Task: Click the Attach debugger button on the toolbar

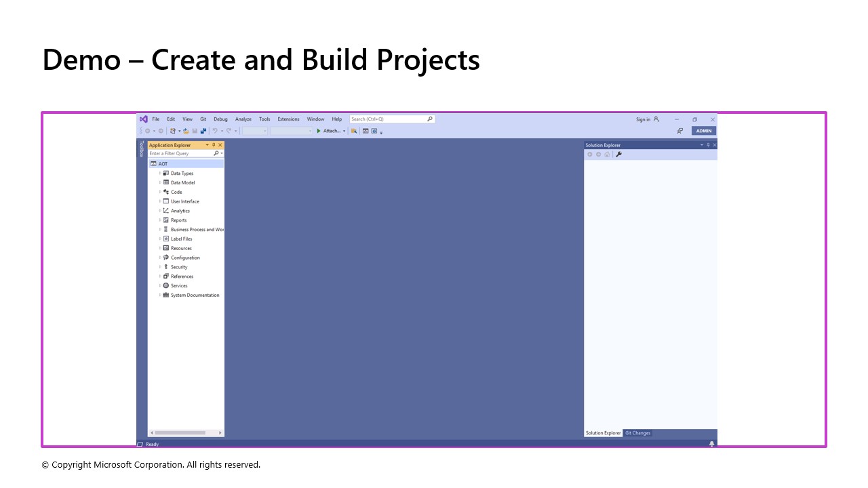Action: click(x=330, y=131)
